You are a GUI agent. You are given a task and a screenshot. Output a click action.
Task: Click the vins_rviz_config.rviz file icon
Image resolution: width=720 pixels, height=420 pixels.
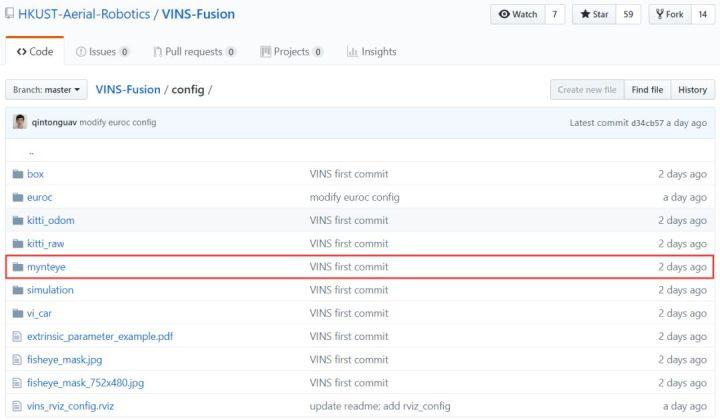coord(17,406)
